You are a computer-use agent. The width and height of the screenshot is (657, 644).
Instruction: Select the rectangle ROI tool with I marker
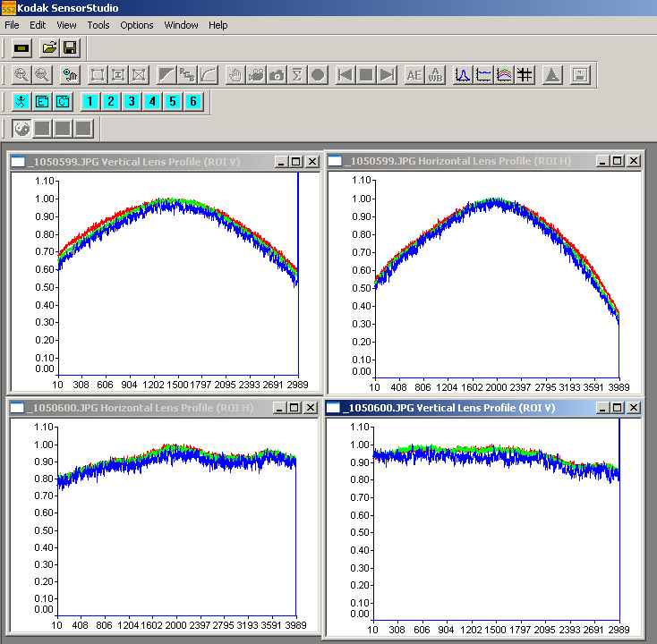[118, 75]
